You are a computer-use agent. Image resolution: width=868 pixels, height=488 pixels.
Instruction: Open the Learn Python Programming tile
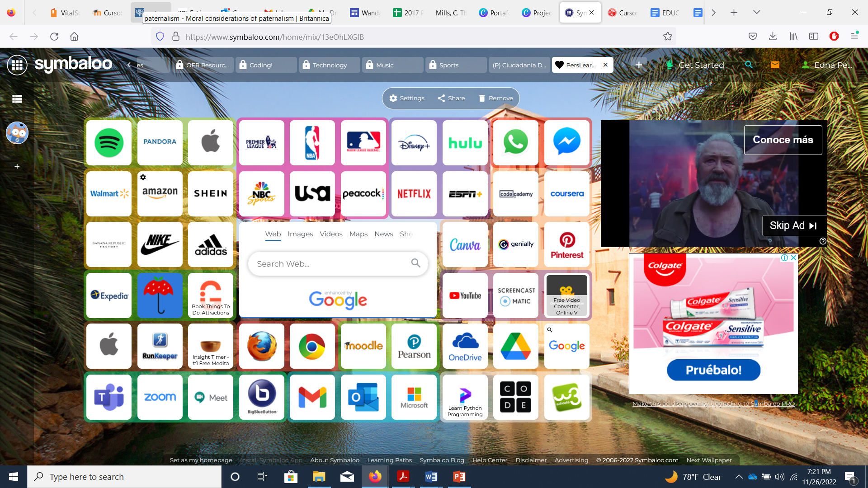click(465, 397)
